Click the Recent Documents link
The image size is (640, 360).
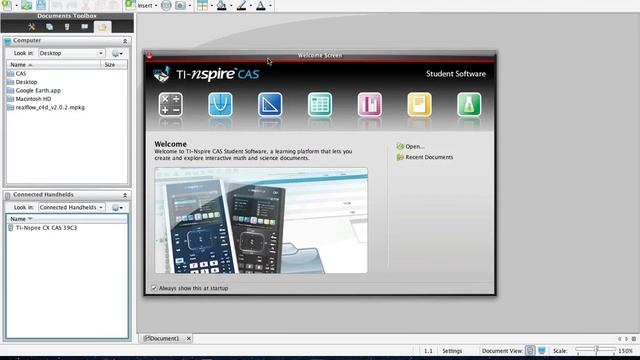click(425, 157)
